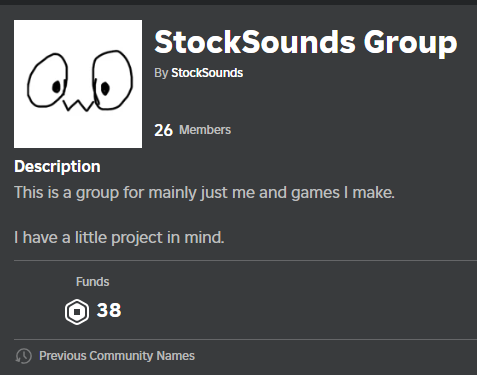Click the zigzag mouth in the avatar

pos(78,106)
